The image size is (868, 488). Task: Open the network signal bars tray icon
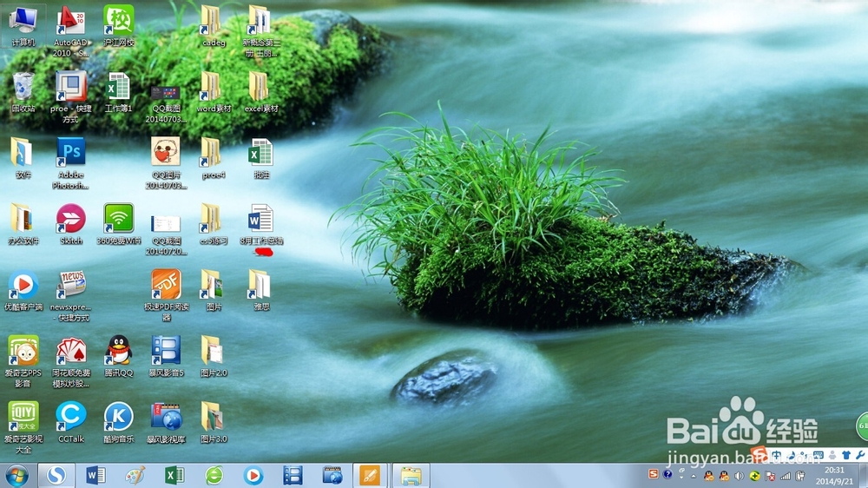click(x=785, y=476)
